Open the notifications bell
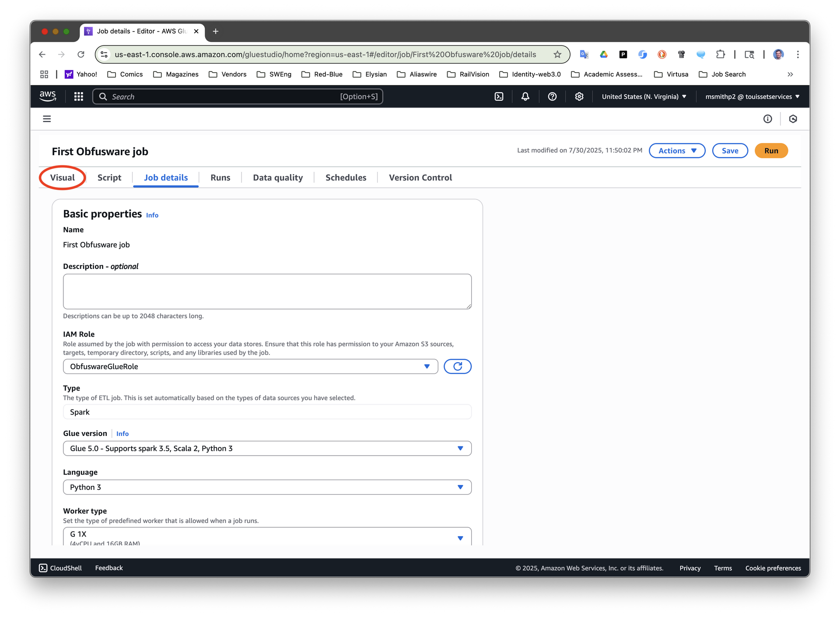The width and height of the screenshot is (840, 617). 525,97
